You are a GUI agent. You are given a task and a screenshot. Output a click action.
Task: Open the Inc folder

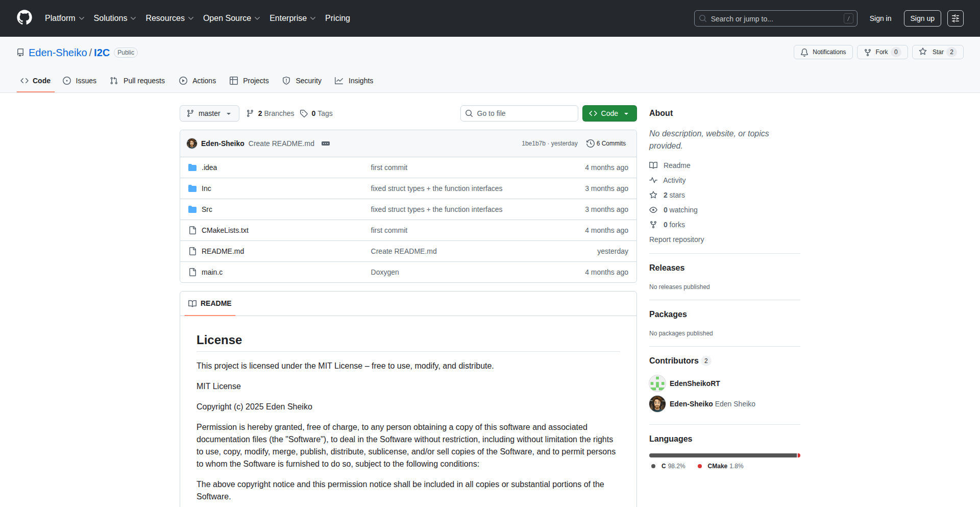coord(206,188)
